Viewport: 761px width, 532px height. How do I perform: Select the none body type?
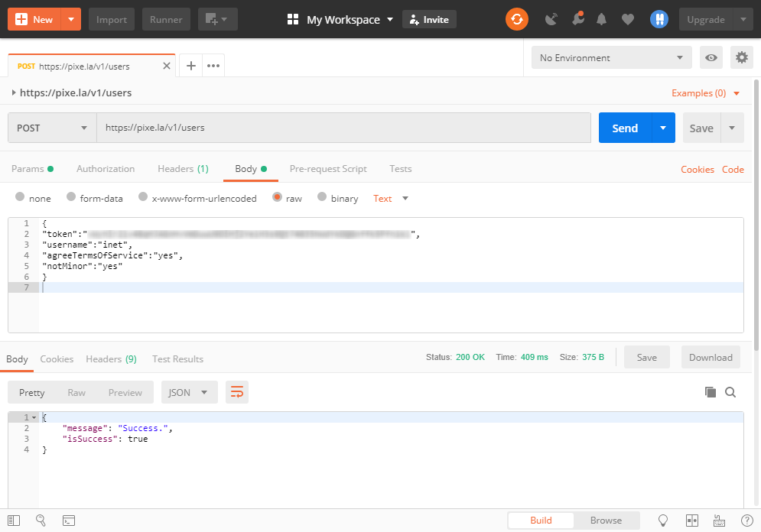pos(20,196)
